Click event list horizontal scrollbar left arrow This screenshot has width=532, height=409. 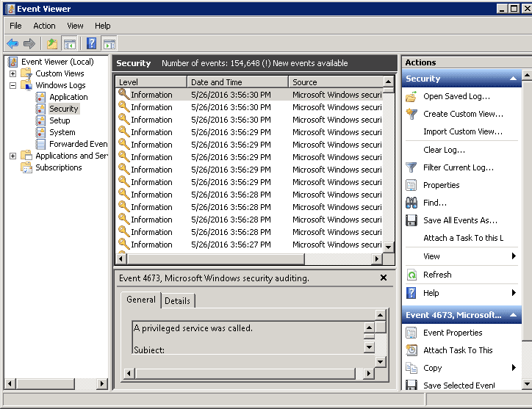coord(121,258)
